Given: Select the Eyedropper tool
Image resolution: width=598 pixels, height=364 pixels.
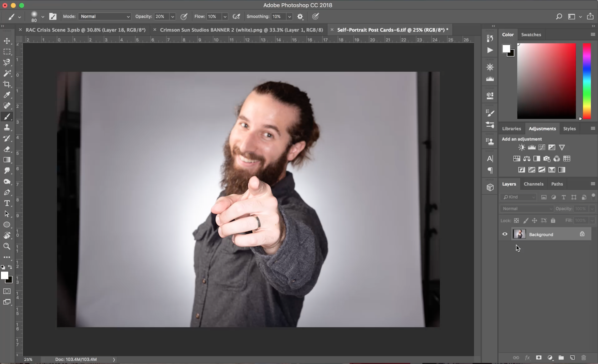Looking at the screenshot, I should pos(7,95).
